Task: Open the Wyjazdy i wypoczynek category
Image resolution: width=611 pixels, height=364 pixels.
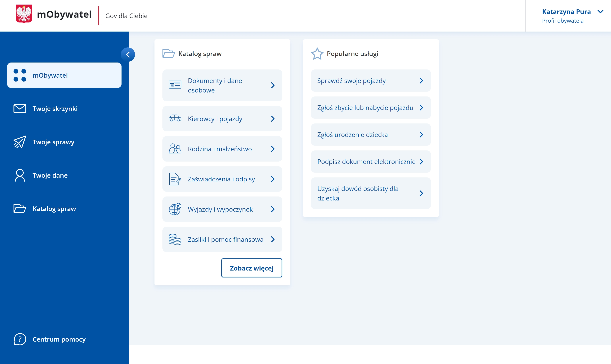Action: [x=222, y=209]
